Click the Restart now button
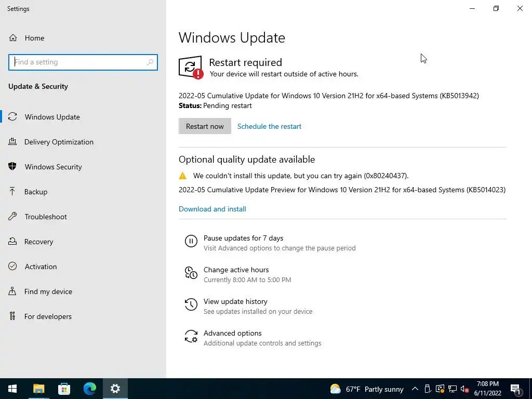Viewport: 532px width, 399px height. click(x=205, y=126)
